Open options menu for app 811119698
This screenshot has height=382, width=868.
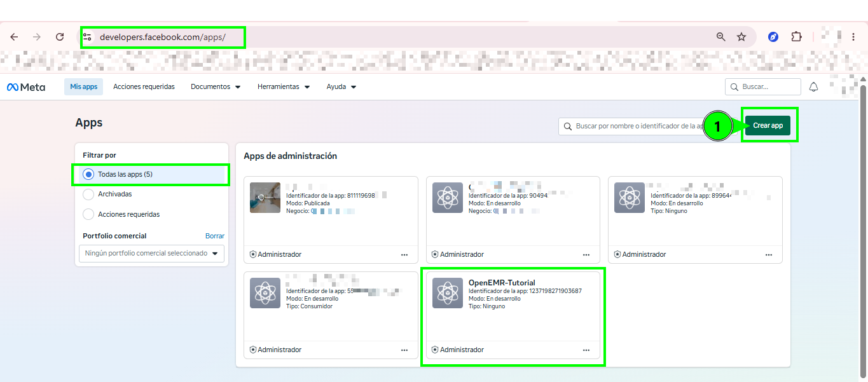(404, 255)
